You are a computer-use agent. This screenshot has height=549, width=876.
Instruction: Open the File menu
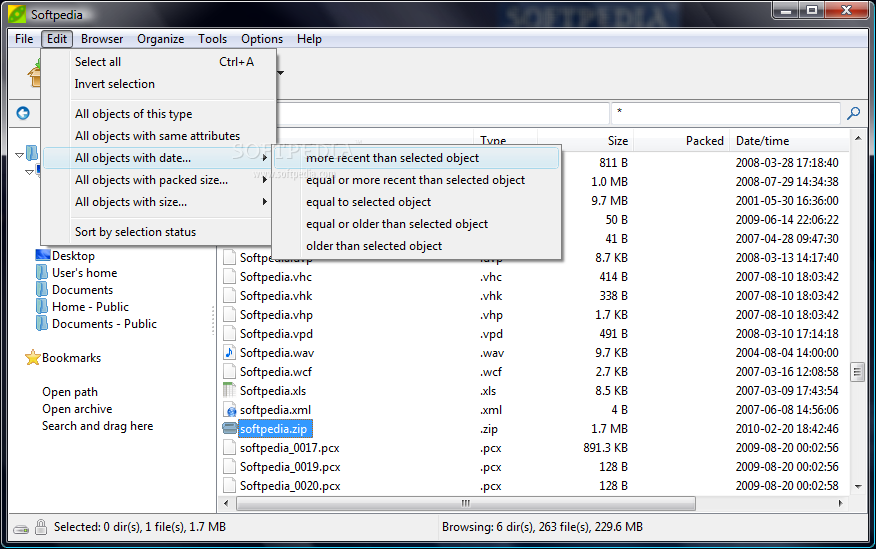(x=24, y=39)
